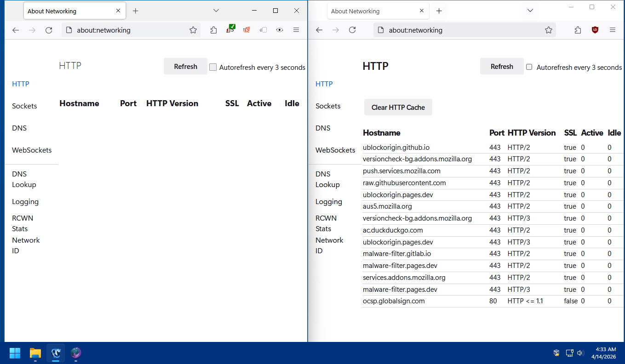Open WebSockets section in right window sidebar
The image size is (625, 364).
[x=335, y=150]
